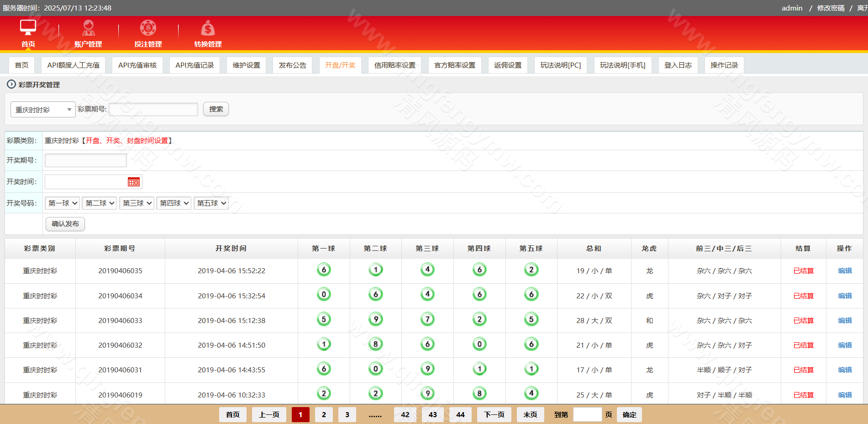Click the 彩票期号 search input field
The image size is (868, 424).
[153, 110]
